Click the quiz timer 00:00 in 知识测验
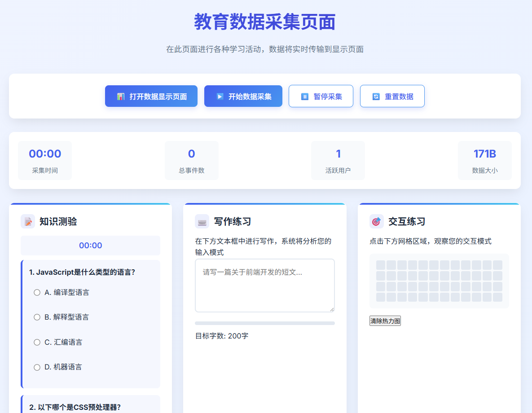Image resolution: width=532 pixels, height=413 pixels. click(x=91, y=246)
